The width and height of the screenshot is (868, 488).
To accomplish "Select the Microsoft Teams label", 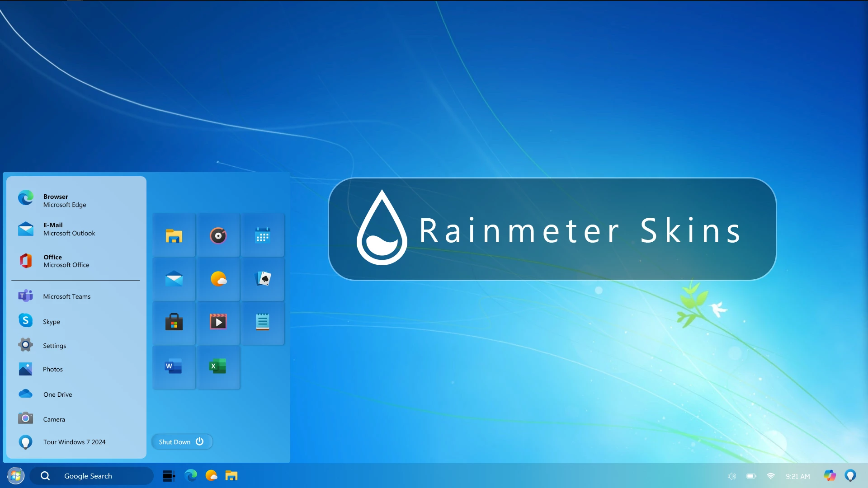I will (67, 296).
